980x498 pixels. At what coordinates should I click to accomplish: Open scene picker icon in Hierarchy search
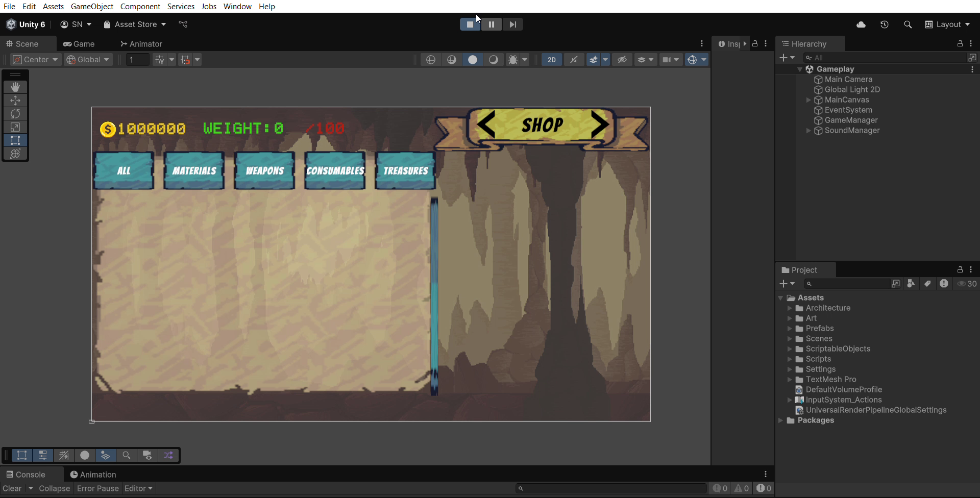point(972,58)
